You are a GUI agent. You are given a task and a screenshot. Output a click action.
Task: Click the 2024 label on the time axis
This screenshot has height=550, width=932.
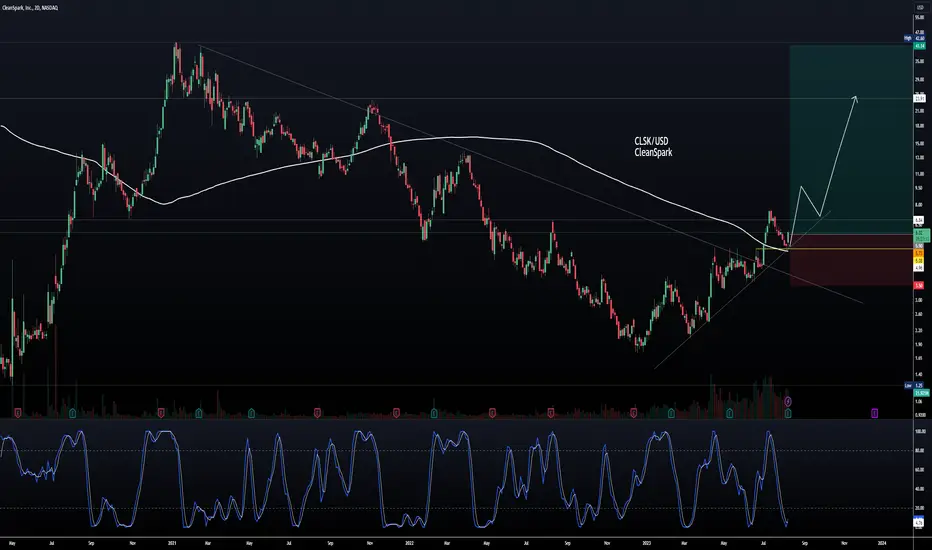click(x=882, y=543)
